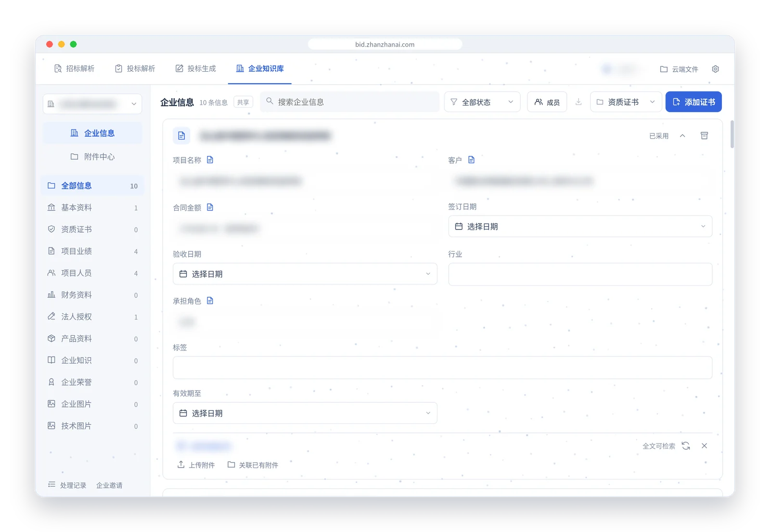Click the document icon beside 承担角色
This screenshot has width=770, height=532.
click(210, 301)
